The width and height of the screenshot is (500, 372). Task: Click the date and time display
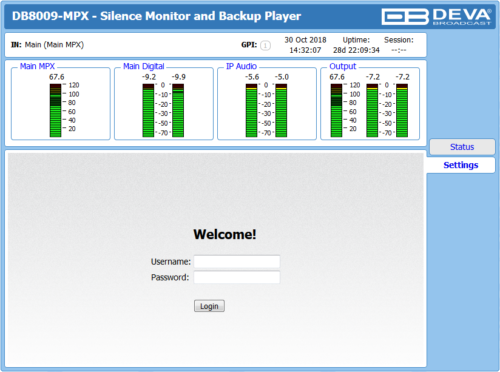click(305, 45)
